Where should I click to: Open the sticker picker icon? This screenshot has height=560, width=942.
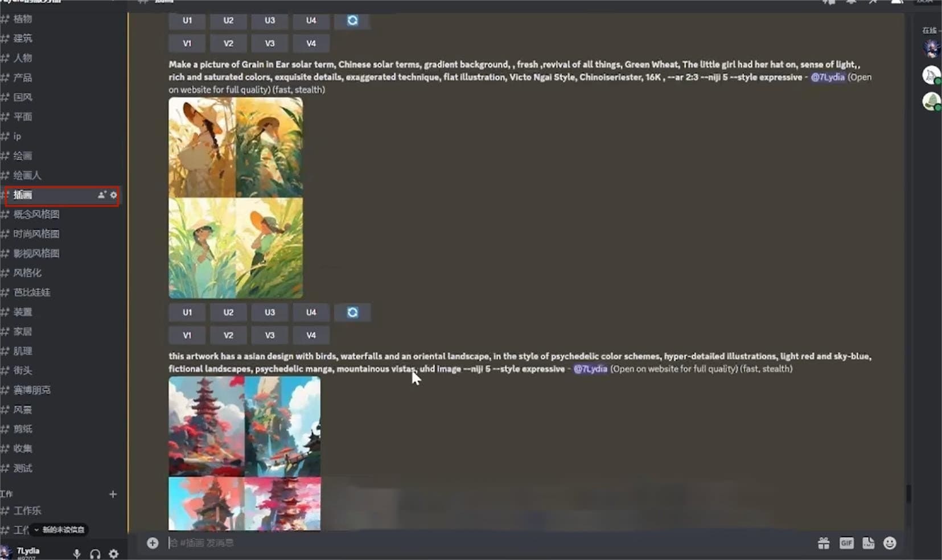click(x=868, y=543)
